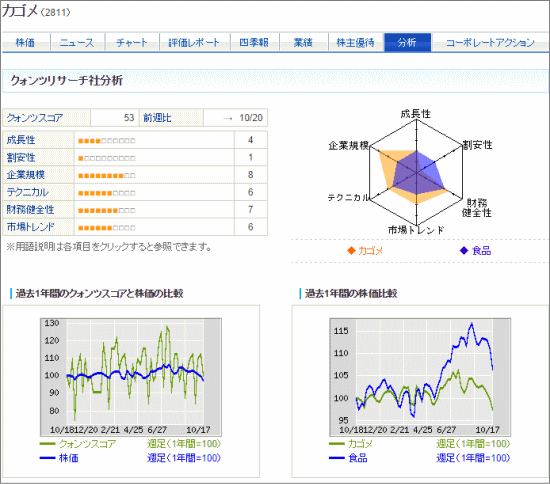The image size is (550, 484).
Task: Open the コーポレートアクション tab
Action: tap(490, 42)
